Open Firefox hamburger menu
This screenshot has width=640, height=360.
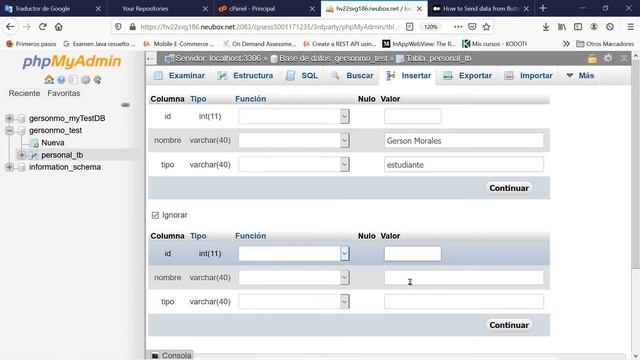[x=631, y=27]
